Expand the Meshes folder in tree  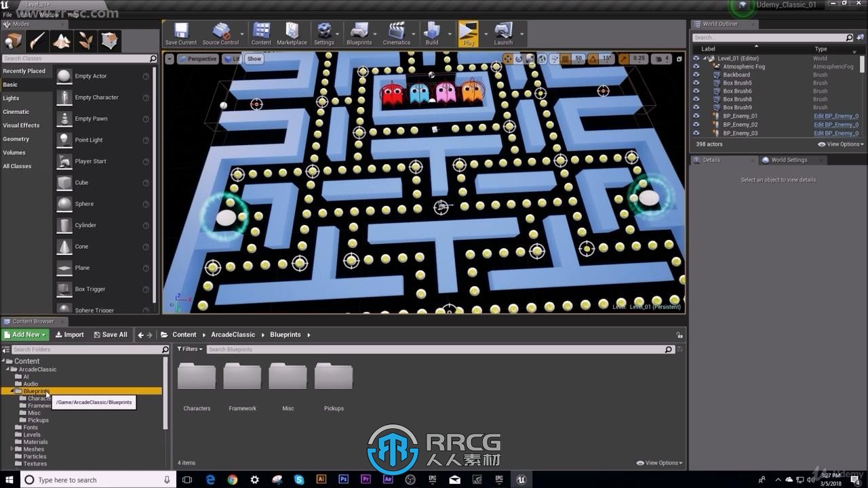12,449
